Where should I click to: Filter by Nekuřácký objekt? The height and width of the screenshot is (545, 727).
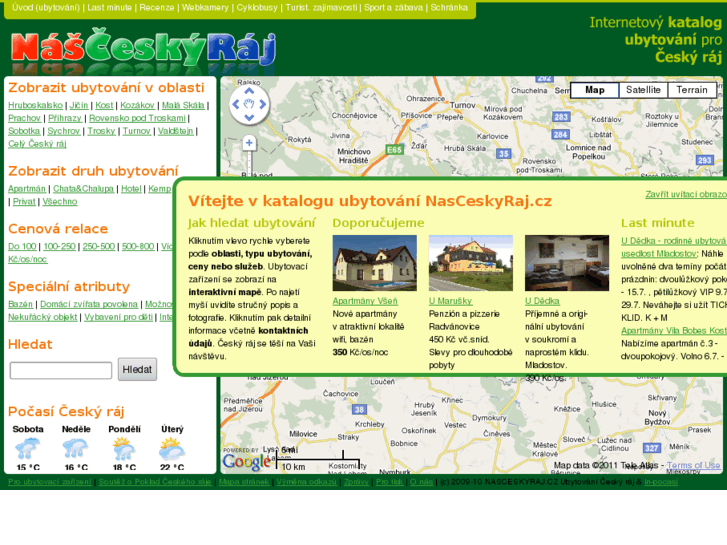[x=43, y=317]
